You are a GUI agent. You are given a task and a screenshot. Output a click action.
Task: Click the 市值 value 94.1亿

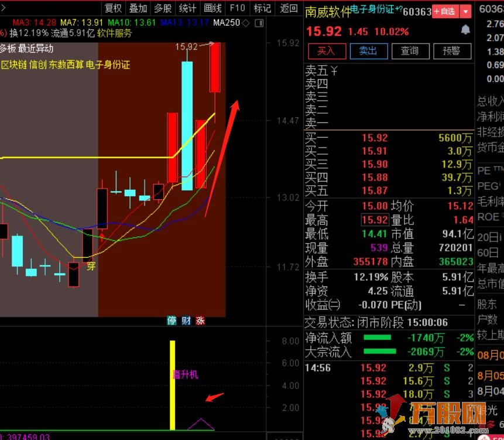pos(458,234)
